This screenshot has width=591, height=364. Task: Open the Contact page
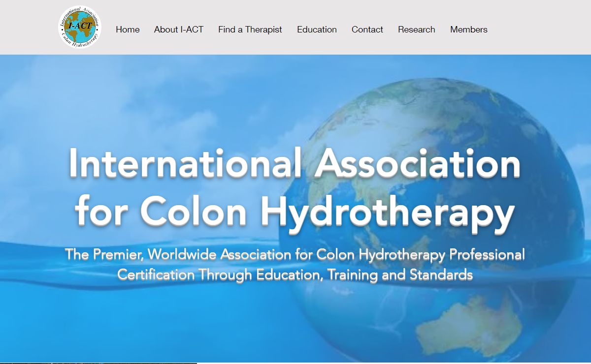tap(367, 30)
